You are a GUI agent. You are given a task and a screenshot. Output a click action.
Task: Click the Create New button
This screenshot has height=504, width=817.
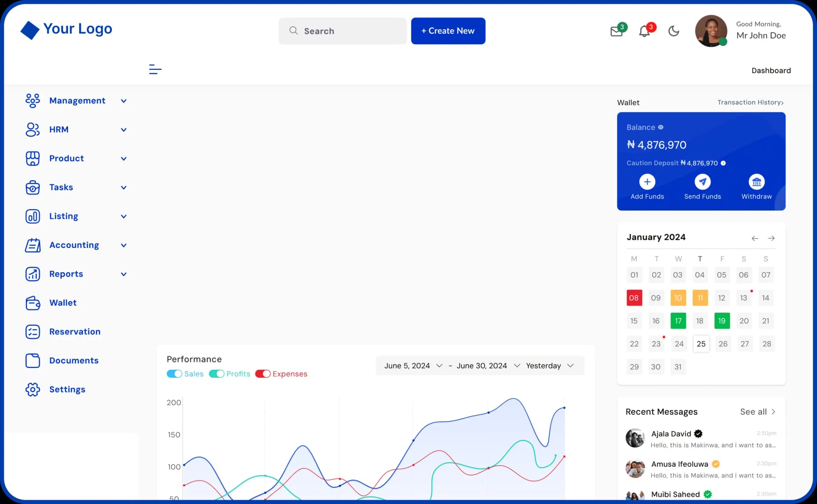coord(448,31)
